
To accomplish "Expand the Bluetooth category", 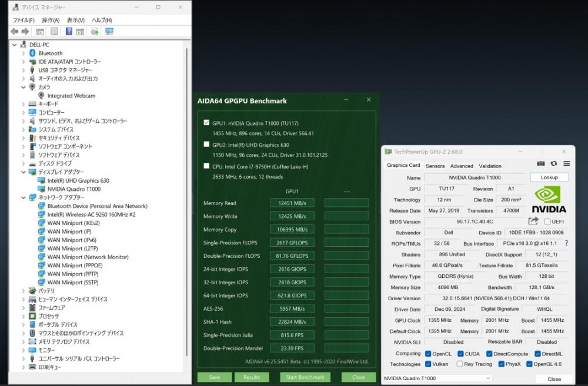I will [x=24, y=53].
